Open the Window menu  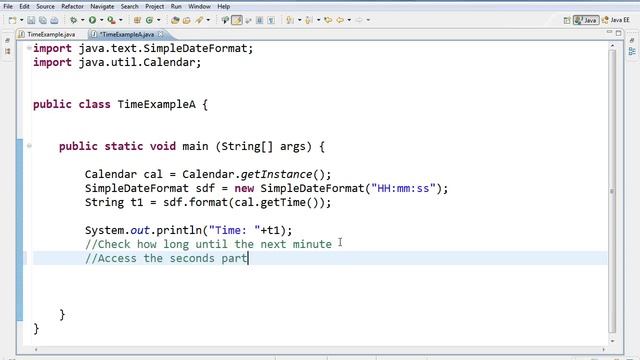click(199, 7)
